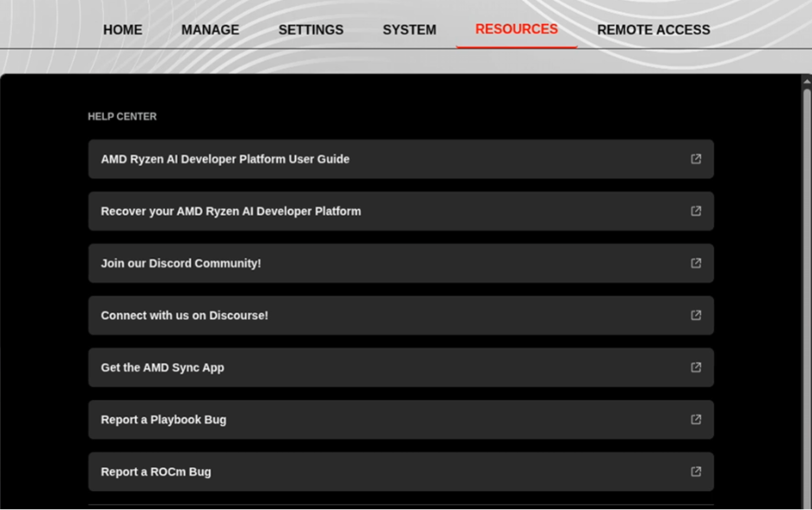Image resolution: width=812 pixels, height=510 pixels.
Task: Switch to the MANAGE tab
Action: (210, 29)
